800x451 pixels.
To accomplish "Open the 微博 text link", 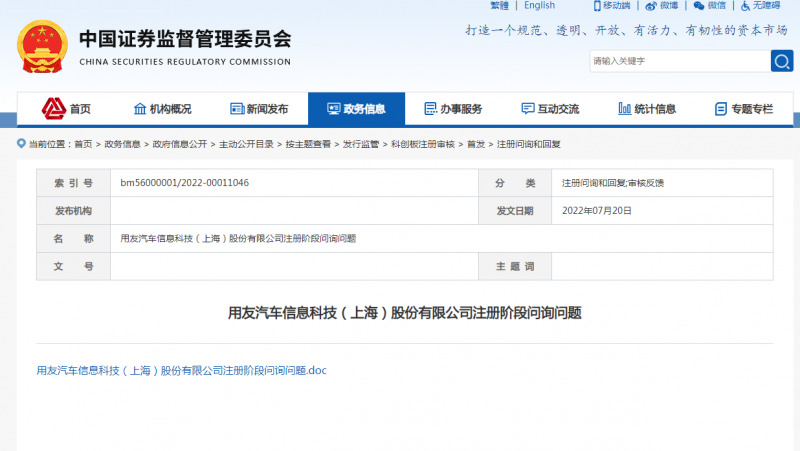I will click(669, 6).
